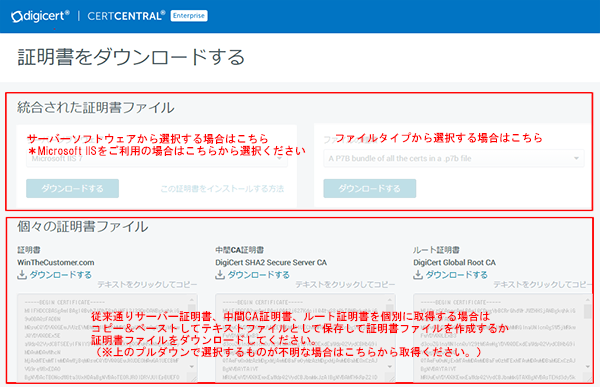This screenshot has width=600, height=387.
Task: Click the 中間CA証明書 column label
Action: click(240, 250)
